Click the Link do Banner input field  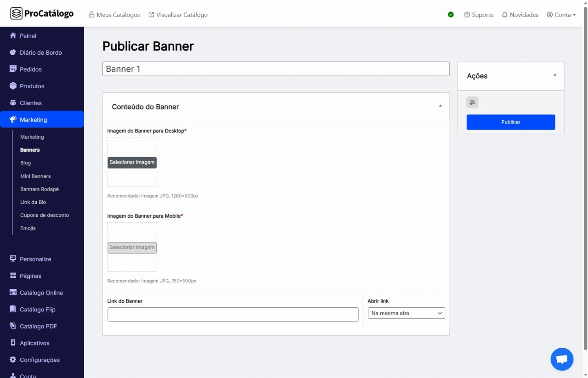[x=232, y=315]
